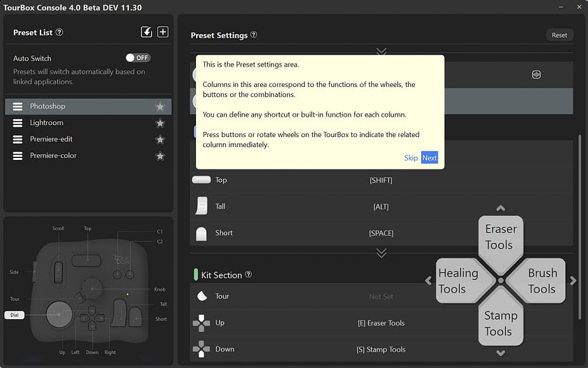Viewport: 588px width, 368px height.
Task: Click the Right label in device diagram
Action: 110,352
